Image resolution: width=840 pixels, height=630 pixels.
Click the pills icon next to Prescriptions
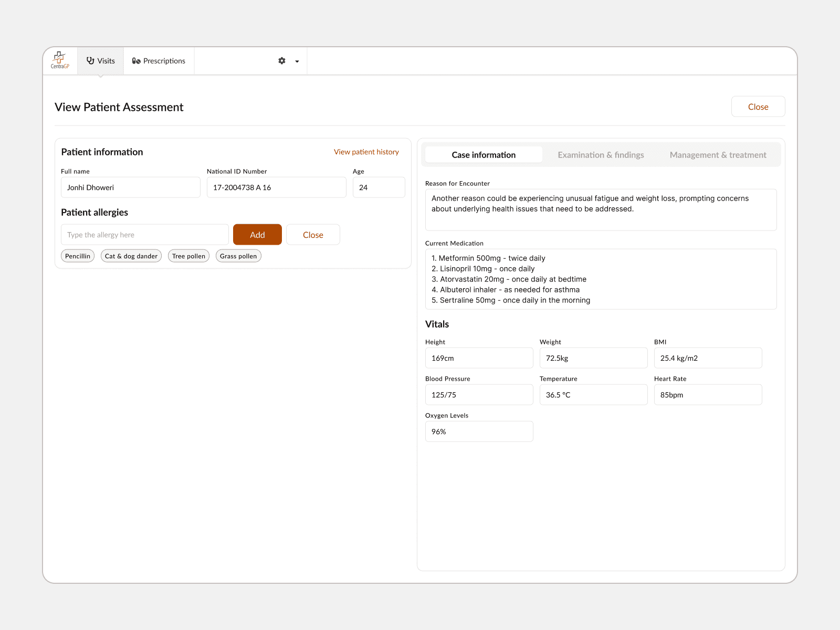(136, 60)
